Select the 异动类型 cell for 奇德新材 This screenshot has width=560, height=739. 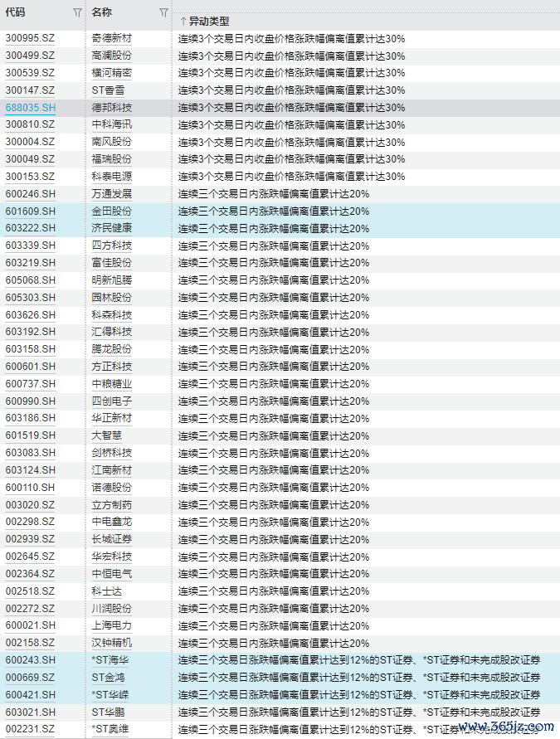tap(291, 39)
